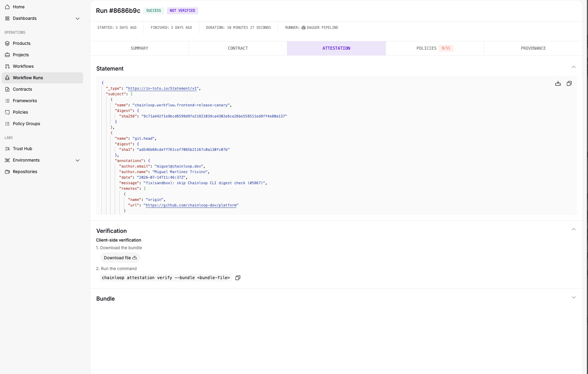Open Workflow Runs in sidebar
This screenshot has height=374, width=588.
(x=42, y=78)
